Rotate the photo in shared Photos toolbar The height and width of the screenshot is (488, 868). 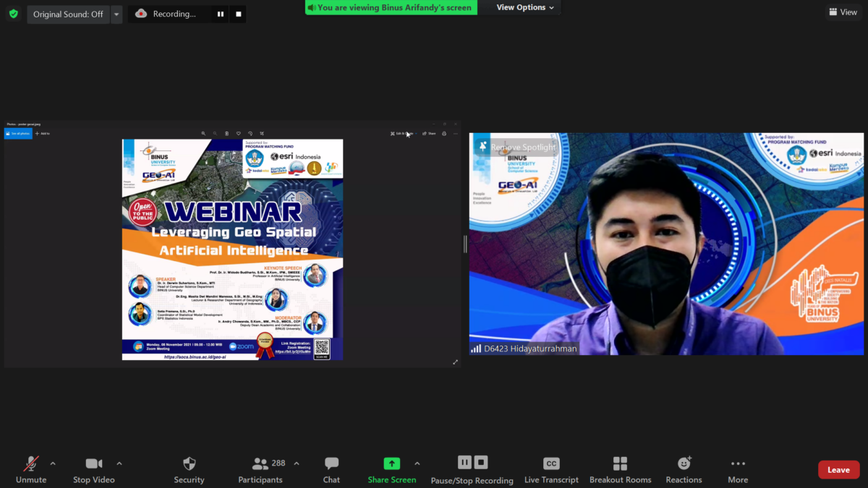coord(250,134)
